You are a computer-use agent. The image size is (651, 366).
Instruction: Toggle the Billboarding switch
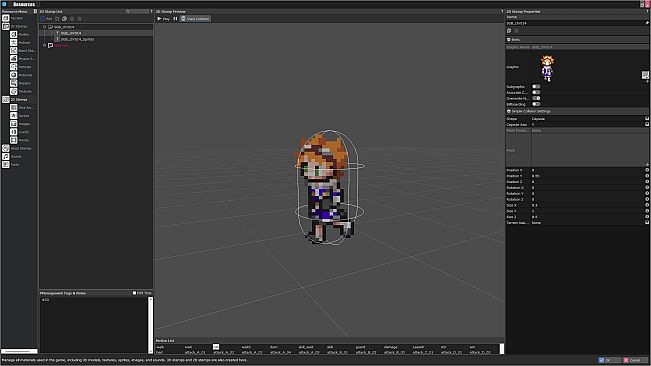[536, 104]
